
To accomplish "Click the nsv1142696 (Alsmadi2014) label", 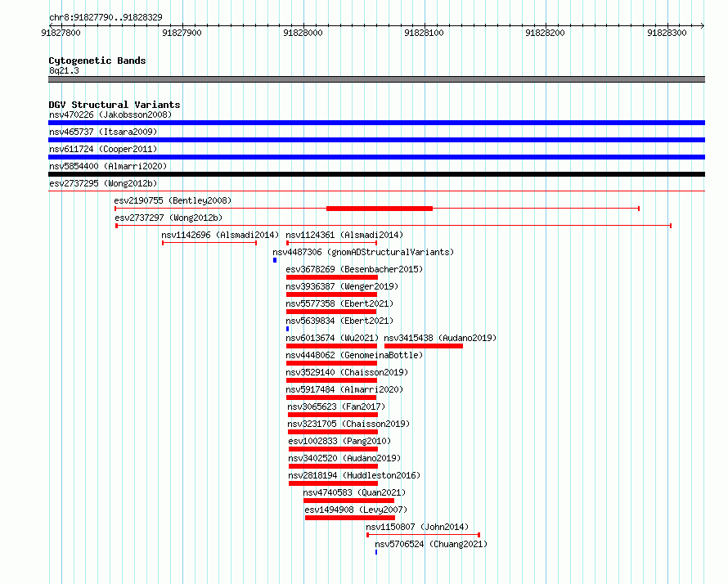I will 220,235.
